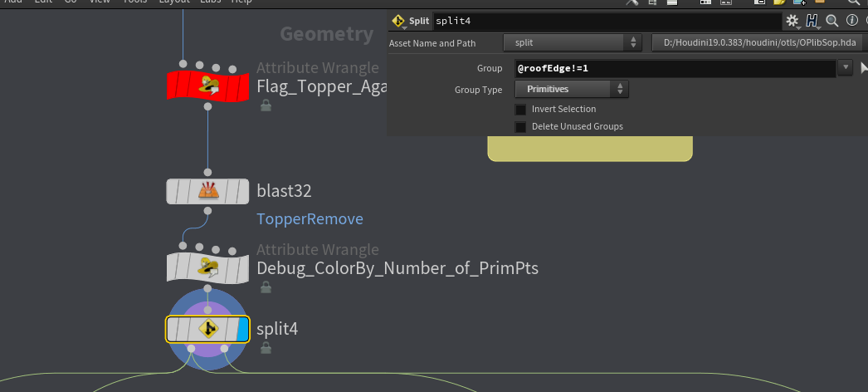Enable the Delete Unused Groups checkbox
This screenshot has height=392, width=868.
tap(520, 126)
